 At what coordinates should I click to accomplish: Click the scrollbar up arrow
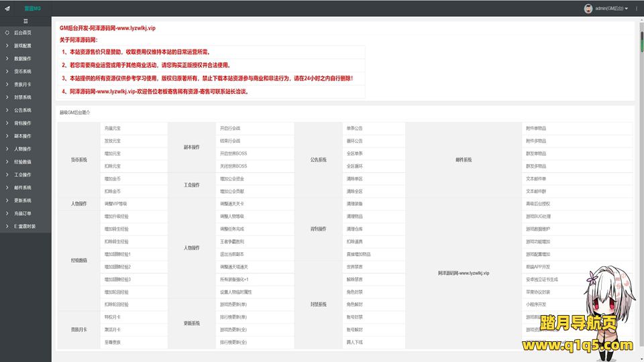click(x=641, y=20)
